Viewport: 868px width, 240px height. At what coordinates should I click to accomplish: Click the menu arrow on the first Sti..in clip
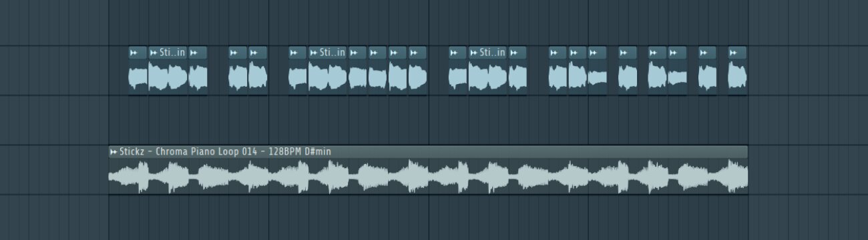pos(154,53)
